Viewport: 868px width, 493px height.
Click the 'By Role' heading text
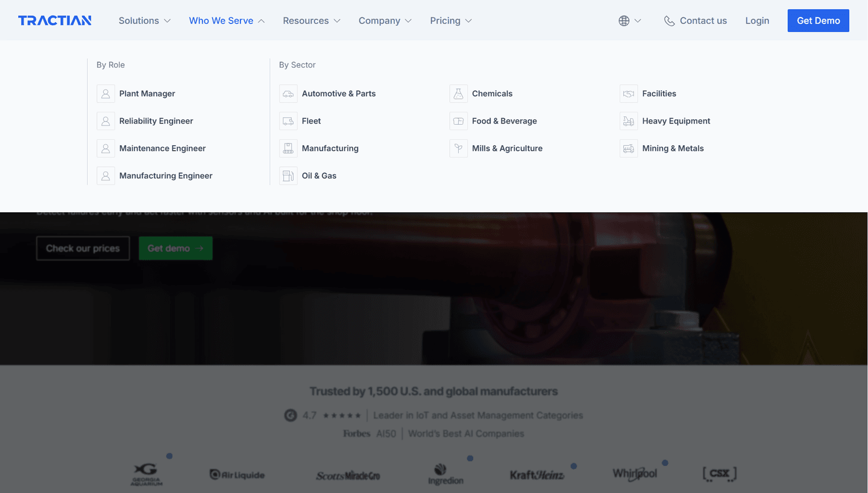(x=110, y=64)
